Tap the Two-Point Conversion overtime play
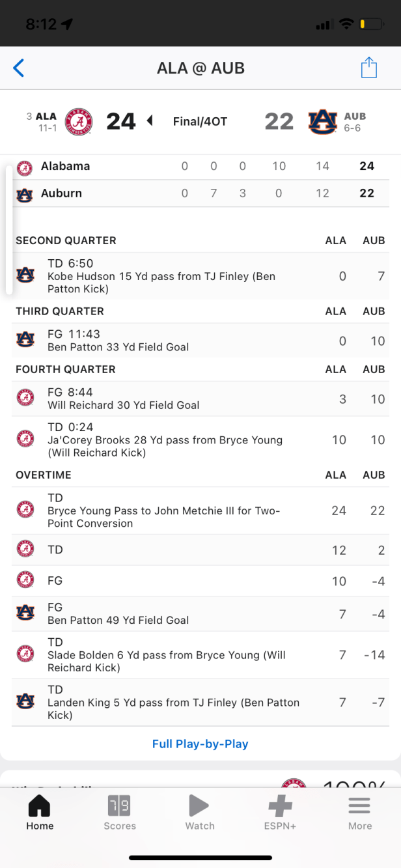Screen dimensions: 401x868 click(x=163, y=511)
